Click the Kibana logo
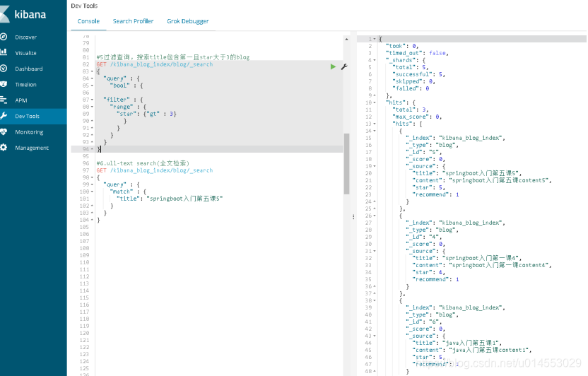Screen dimensions: 588x376 pyautogui.click(x=23, y=14)
